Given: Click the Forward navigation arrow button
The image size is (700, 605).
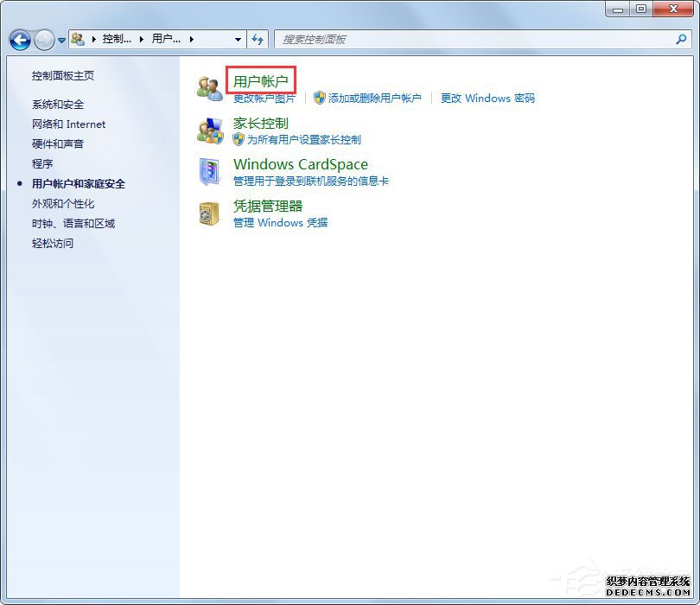Looking at the screenshot, I should point(44,40).
